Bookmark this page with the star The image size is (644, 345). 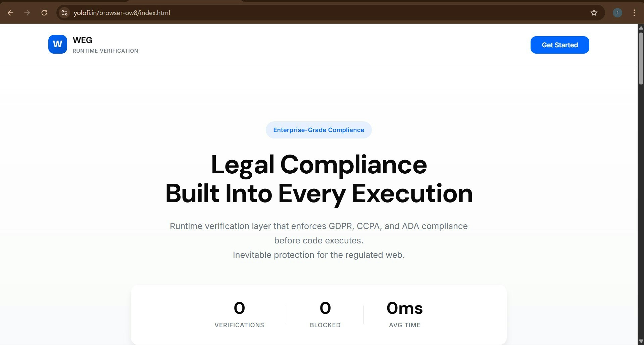[594, 13]
